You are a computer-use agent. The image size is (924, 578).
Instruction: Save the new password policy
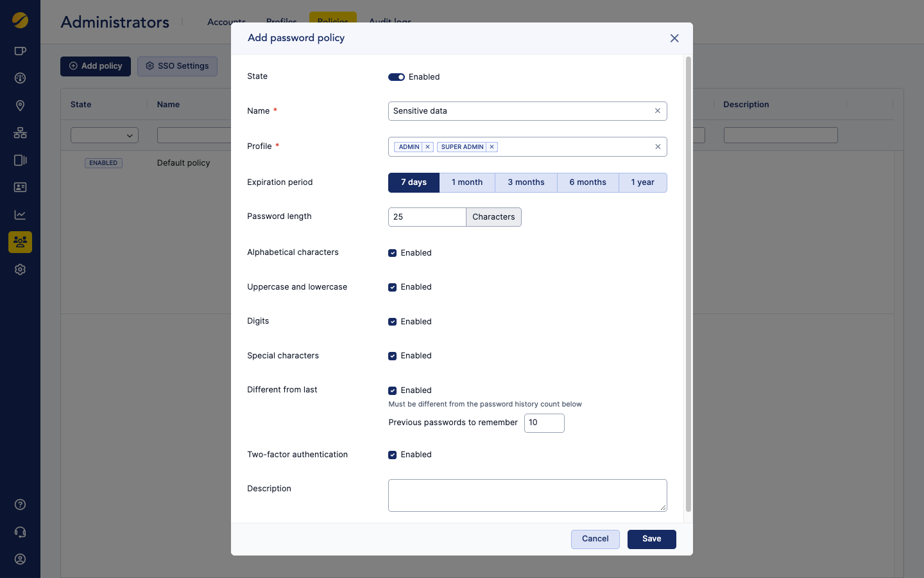(x=651, y=539)
